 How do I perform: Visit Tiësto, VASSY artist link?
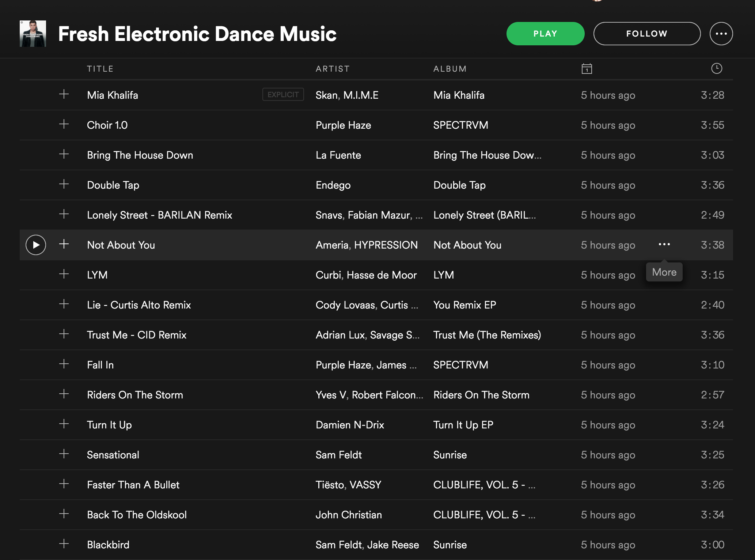(349, 485)
